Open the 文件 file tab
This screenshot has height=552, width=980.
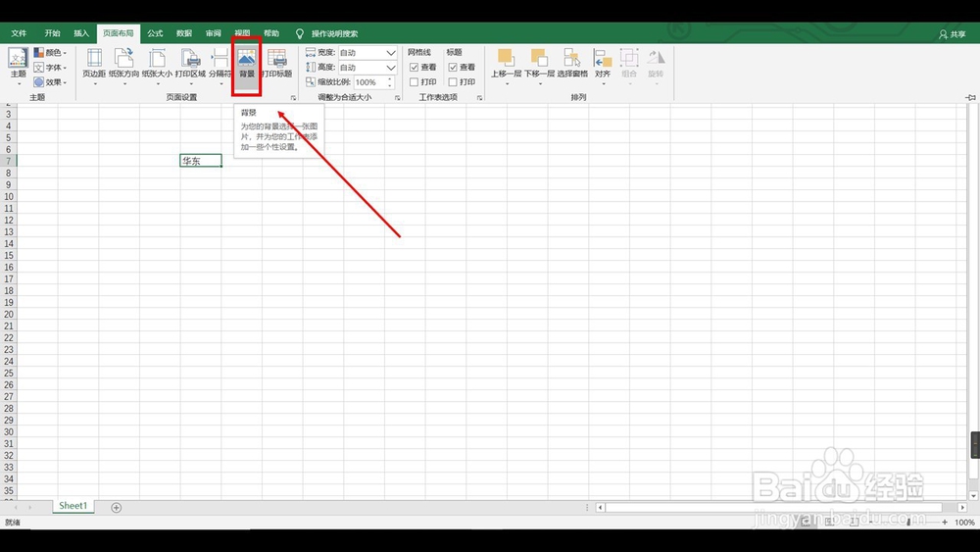19,33
